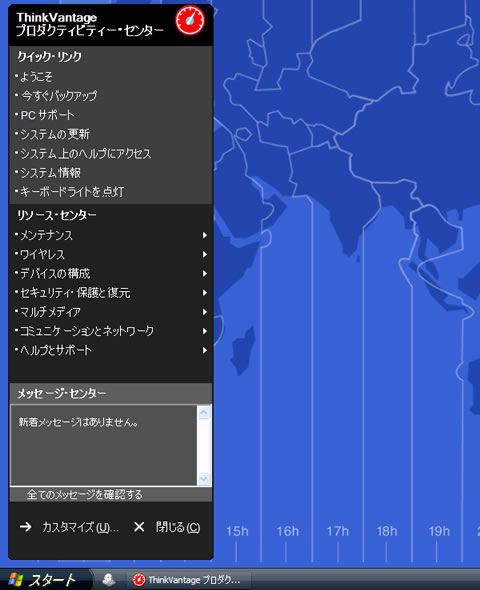Image resolution: width=480 pixels, height=590 pixels.
Task: Open システムの更新 quick link
Action: pyautogui.click(x=52, y=134)
